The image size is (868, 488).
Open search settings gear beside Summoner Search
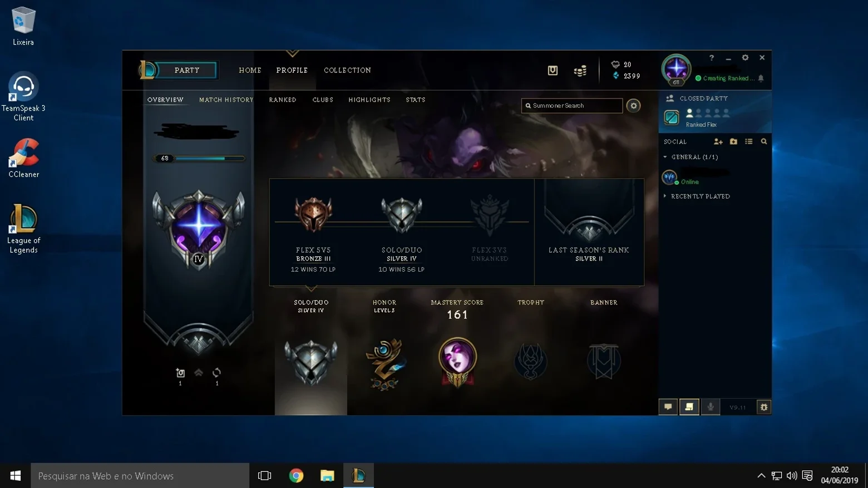pos(633,106)
